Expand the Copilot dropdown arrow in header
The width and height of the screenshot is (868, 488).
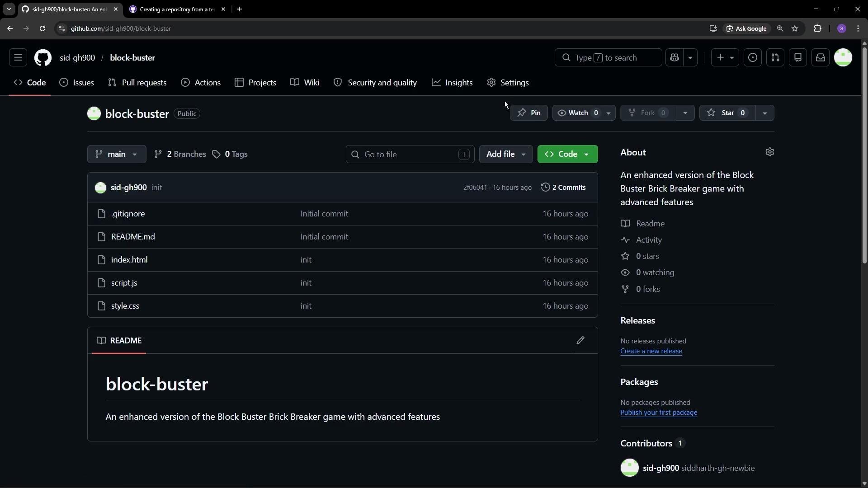click(690, 58)
